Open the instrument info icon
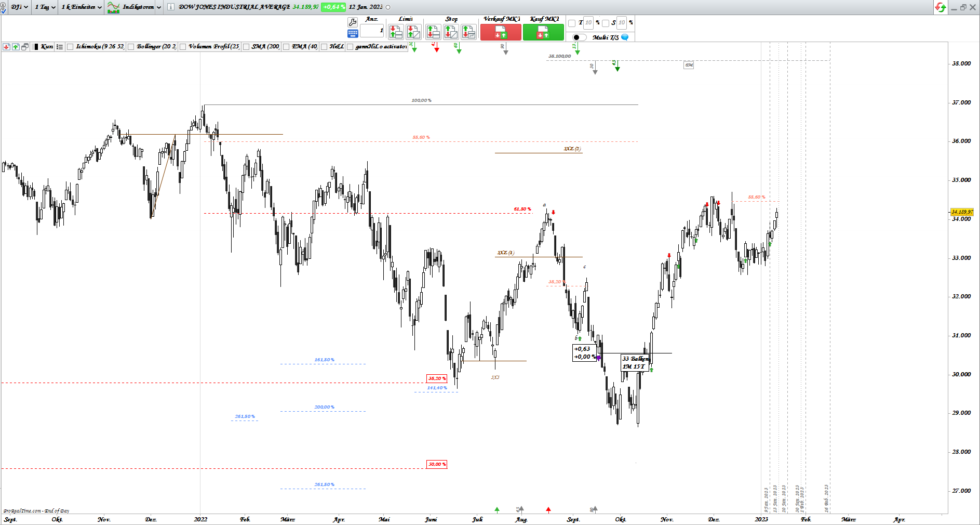 (x=170, y=7)
